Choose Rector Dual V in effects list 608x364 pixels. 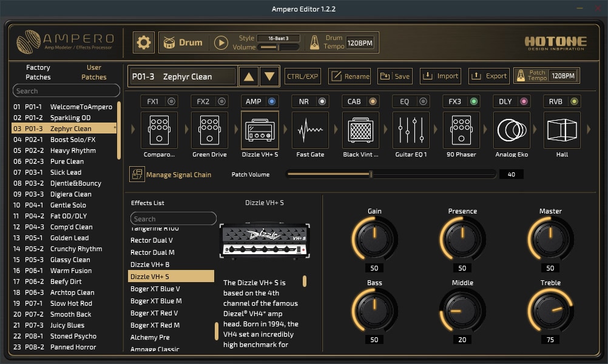tap(171, 240)
